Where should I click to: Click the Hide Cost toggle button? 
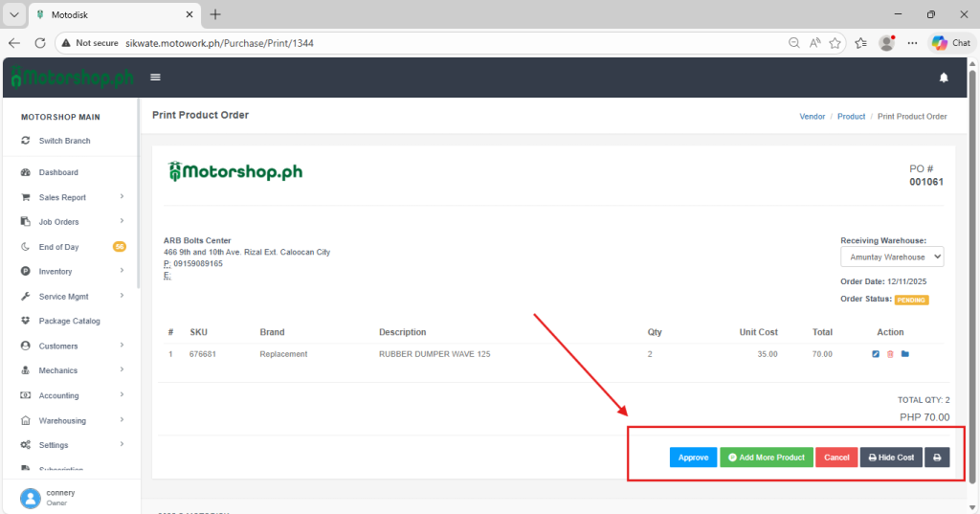(x=891, y=458)
